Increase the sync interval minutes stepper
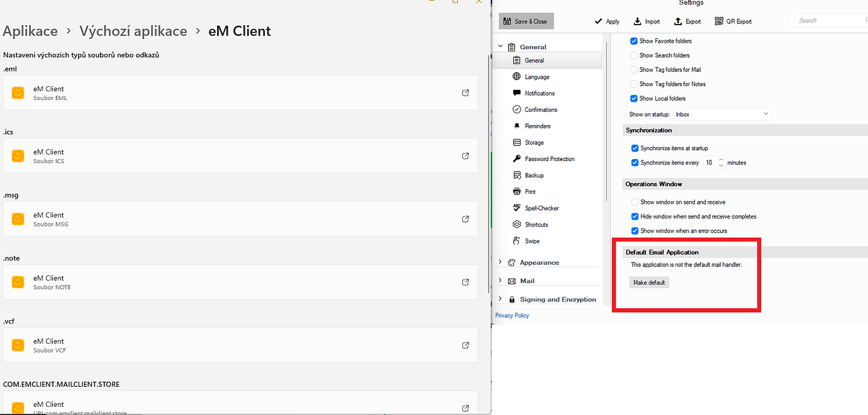 tap(721, 160)
